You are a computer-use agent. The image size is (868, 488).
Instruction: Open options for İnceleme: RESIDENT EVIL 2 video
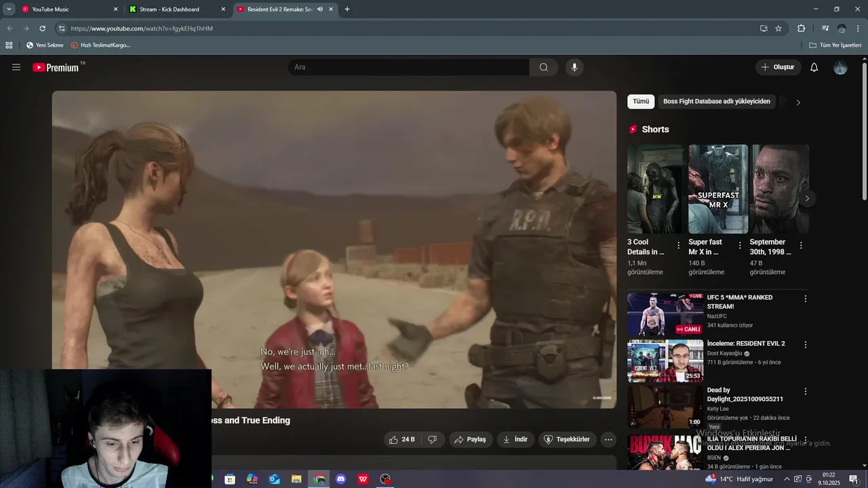coord(806,344)
